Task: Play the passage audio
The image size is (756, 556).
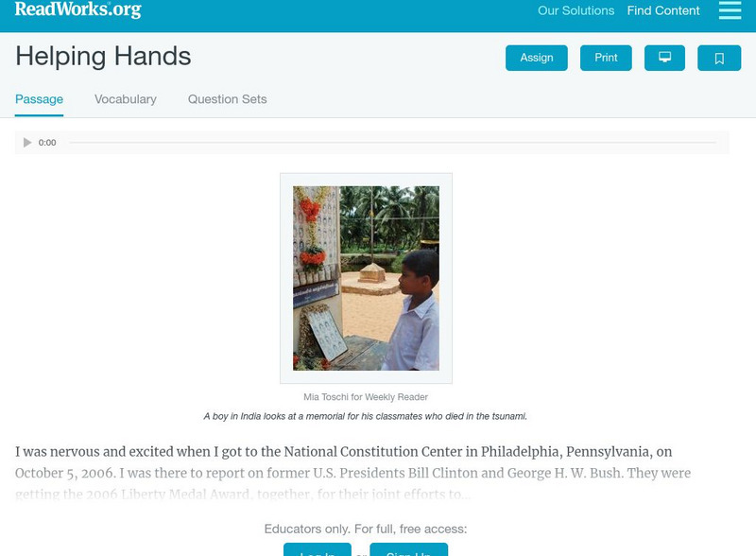Action: pos(27,143)
